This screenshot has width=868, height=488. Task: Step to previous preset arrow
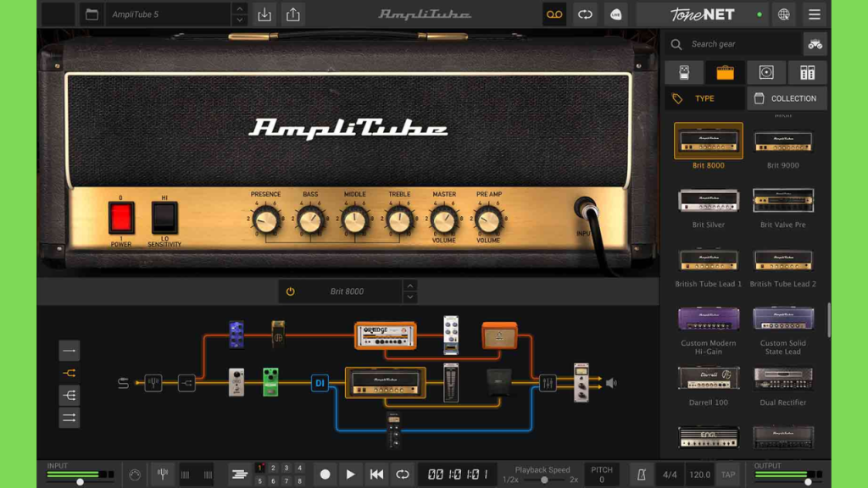point(239,8)
